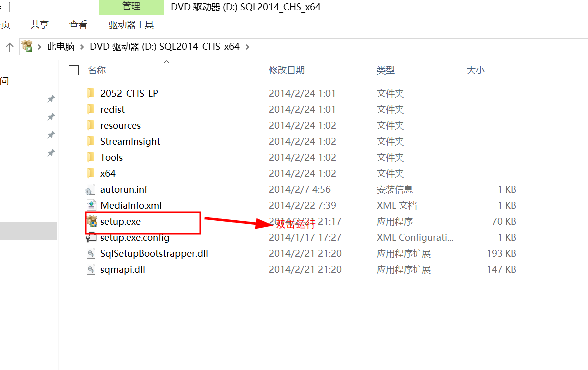
Task: Click the XML 文档 type cell
Action: coord(396,205)
